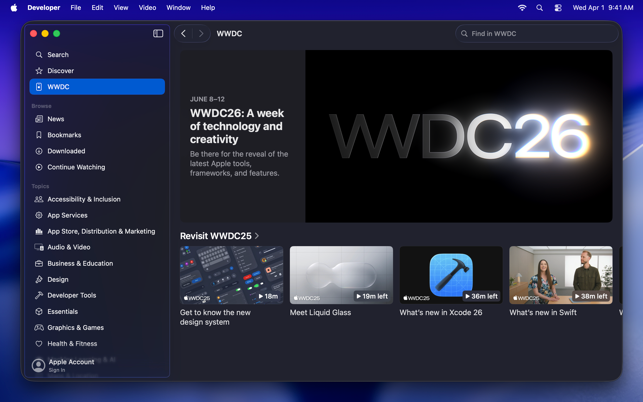Click the Health & Fitness heart icon

click(39, 344)
